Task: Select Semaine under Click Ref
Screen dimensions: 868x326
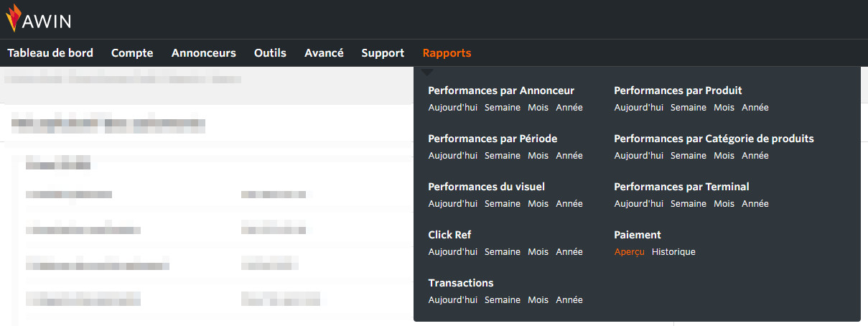Action: coord(503,252)
